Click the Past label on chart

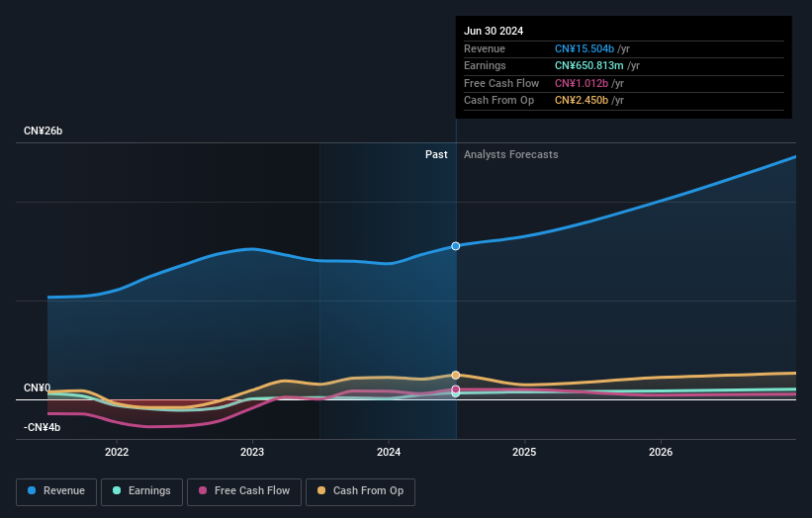[436, 155]
